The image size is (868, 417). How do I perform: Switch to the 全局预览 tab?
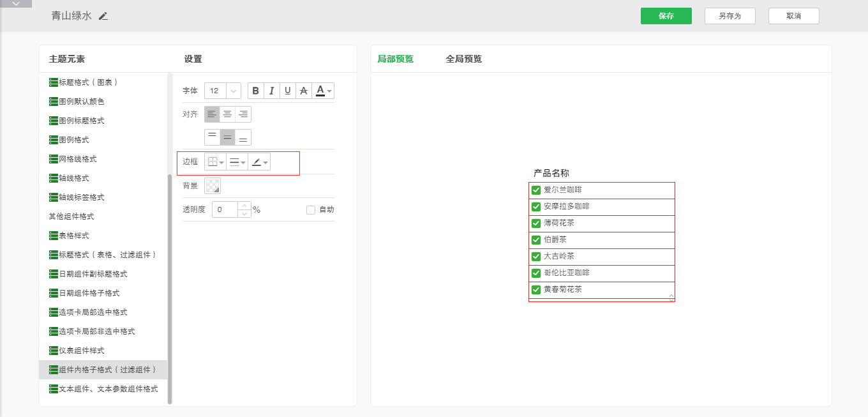click(463, 59)
